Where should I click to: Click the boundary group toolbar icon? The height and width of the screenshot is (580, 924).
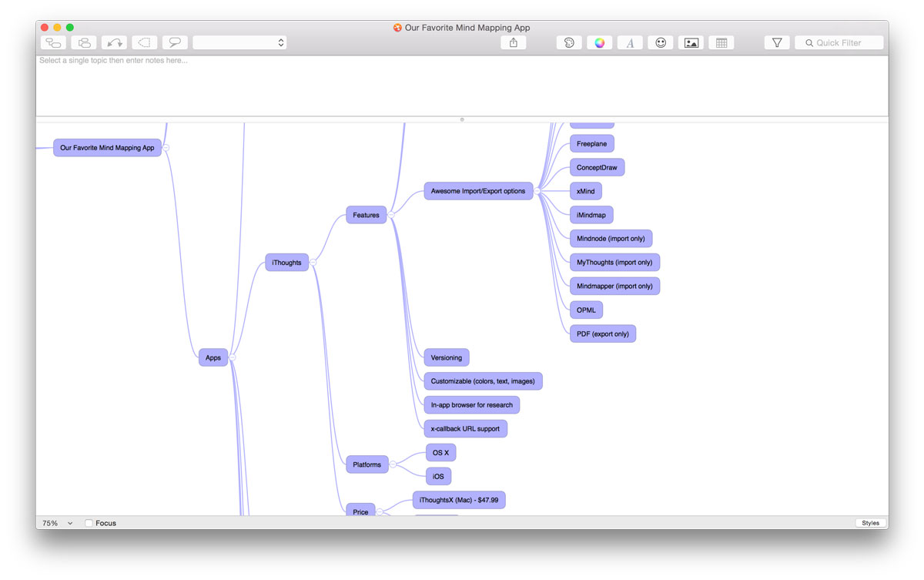click(145, 43)
